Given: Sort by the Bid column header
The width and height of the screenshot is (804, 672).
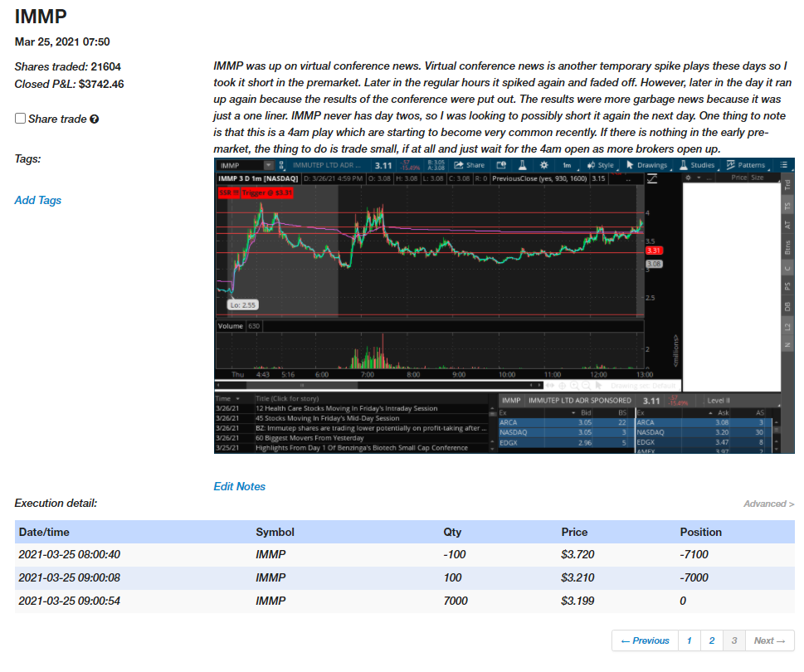Looking at the screenshot, I should (586, 412).
